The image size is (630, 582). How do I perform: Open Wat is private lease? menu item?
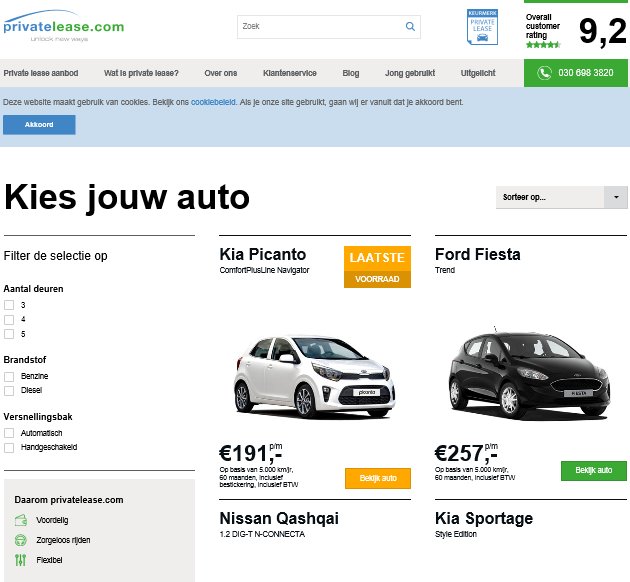coord(141,73)
